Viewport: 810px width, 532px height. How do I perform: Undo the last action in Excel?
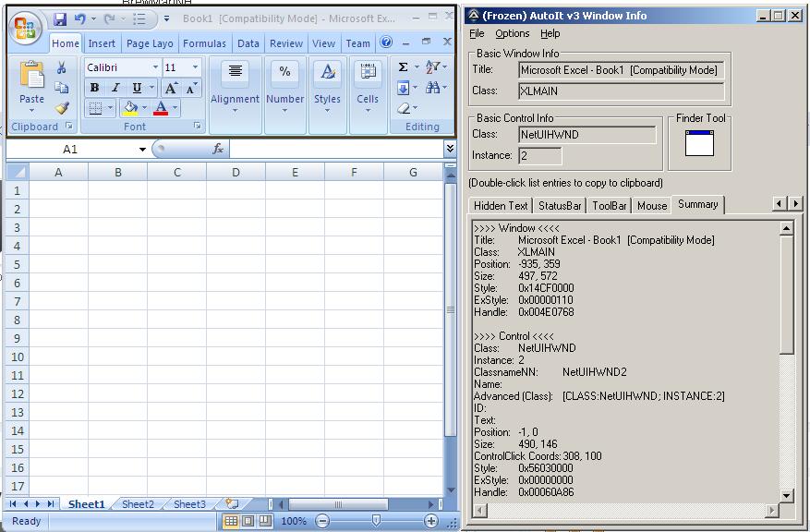coord(79,19)
